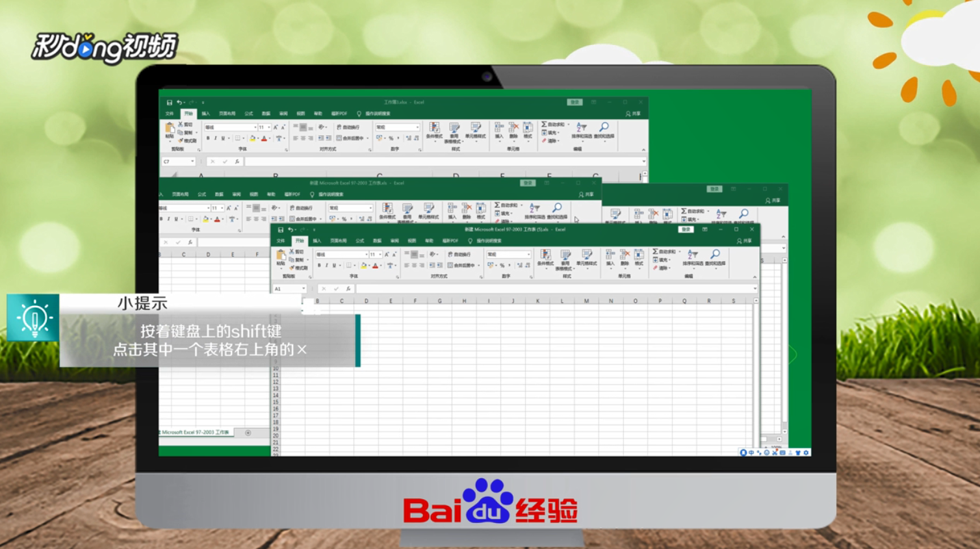Viewport: 980px width, 549px height.
Task: Add new sheet in middle window
Action: (248, 433)
